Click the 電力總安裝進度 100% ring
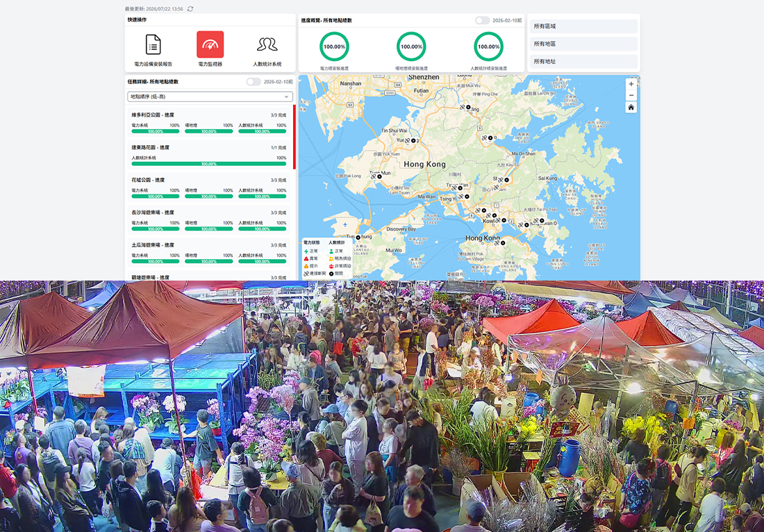The width and height of the screenshot is (764, 532). (334, 47)
